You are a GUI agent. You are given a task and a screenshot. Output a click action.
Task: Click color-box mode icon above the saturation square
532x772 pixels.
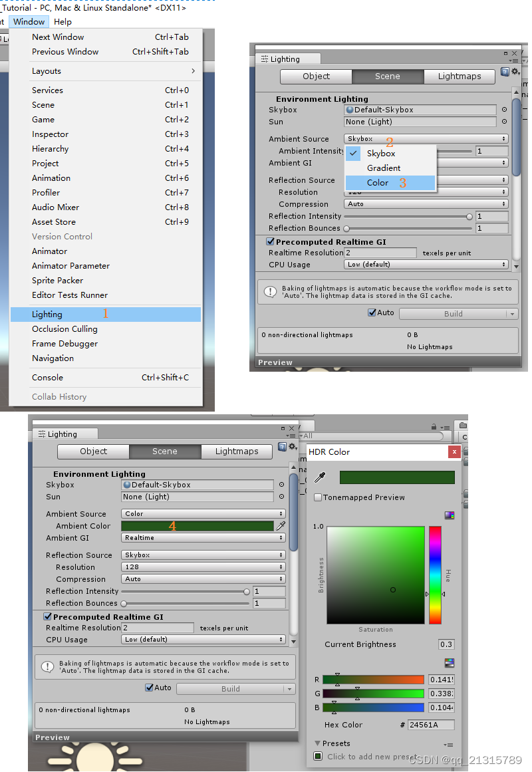450,515
